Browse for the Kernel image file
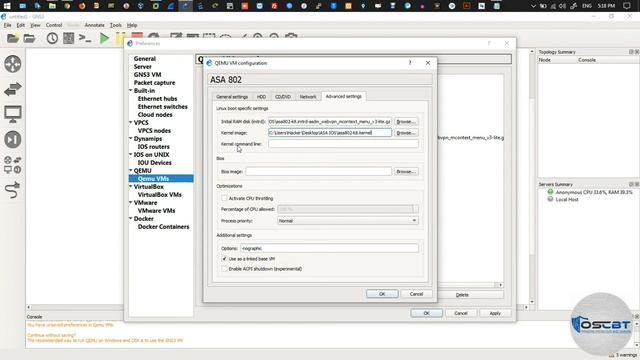This screenshot has width=640, height=360. pos(406,133)
